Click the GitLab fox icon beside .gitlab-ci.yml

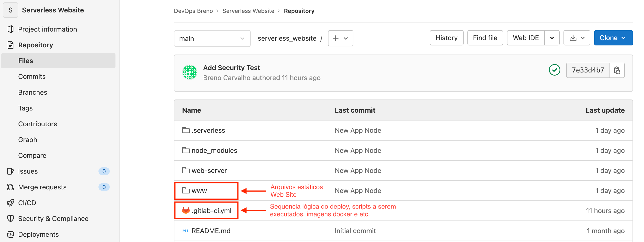coord(185,211)
